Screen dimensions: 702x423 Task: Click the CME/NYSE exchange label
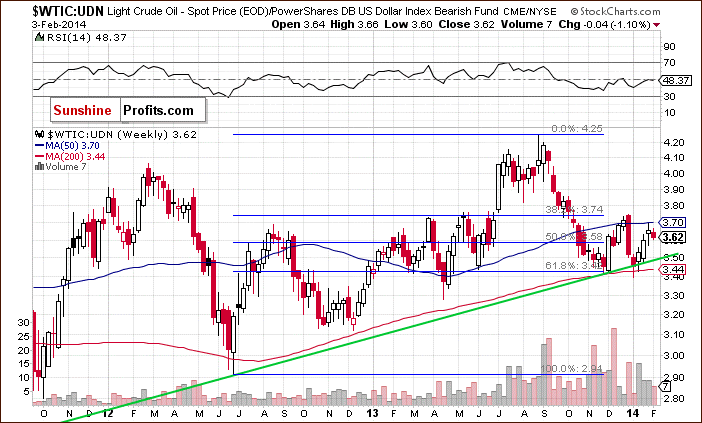coord(530,11)
